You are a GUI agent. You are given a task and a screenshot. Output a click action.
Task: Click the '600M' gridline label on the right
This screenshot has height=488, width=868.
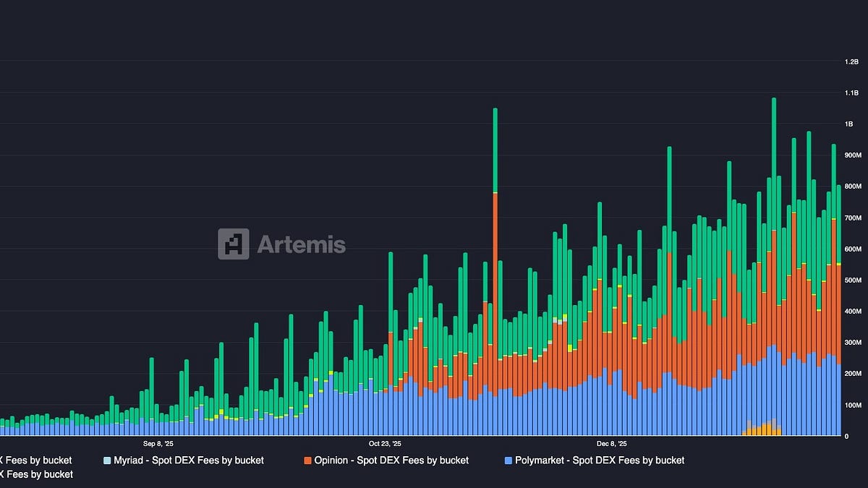(x=854, y=248)
